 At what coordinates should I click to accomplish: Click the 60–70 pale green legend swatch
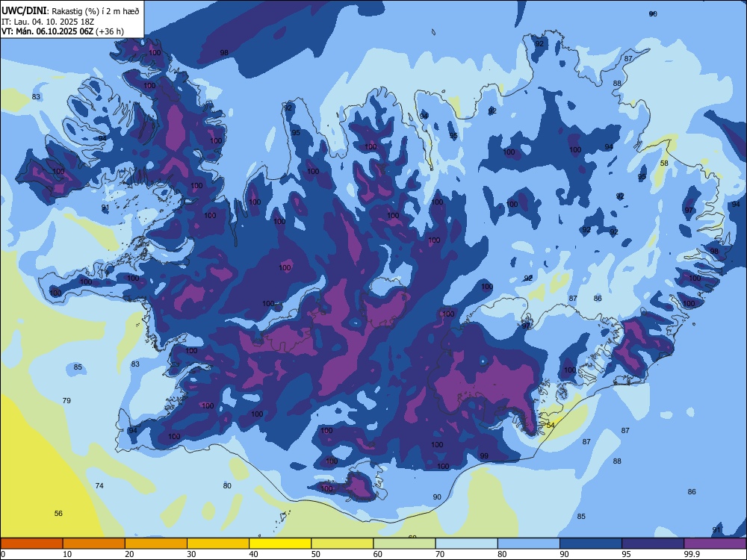(x=404, y=544)
